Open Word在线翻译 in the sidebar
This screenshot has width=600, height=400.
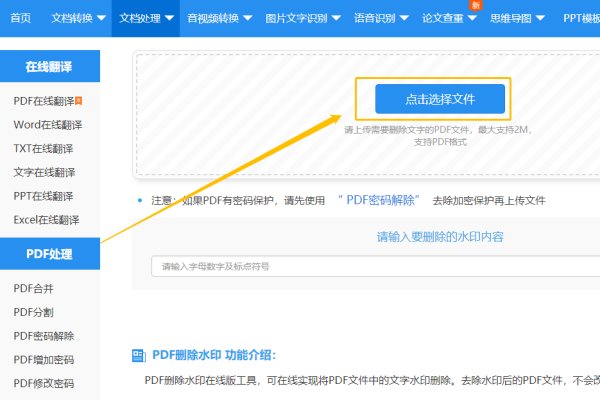coord(47,125)
